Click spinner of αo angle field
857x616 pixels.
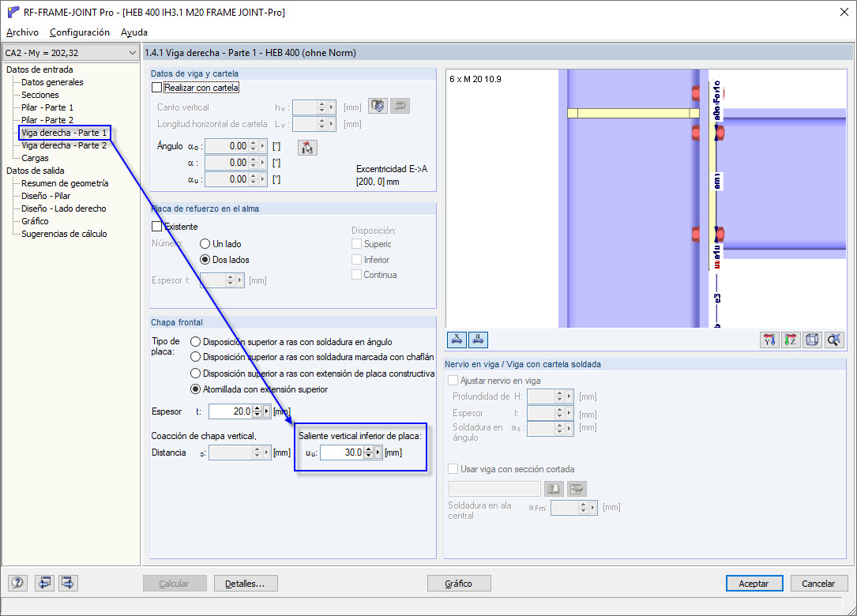click(253, 146)
